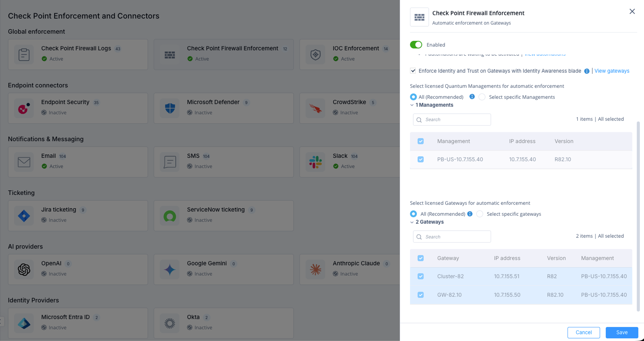
Task: Open the Check Point Firewall Logs clipboard icon
Action: [24, 54]
